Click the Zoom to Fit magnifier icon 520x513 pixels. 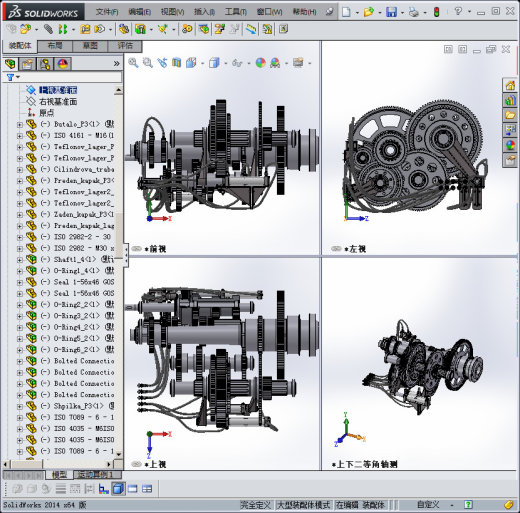(133, 63)
